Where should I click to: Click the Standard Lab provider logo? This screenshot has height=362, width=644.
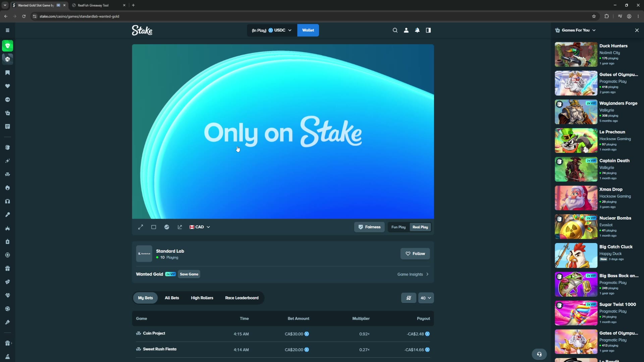tap(144, 254)
